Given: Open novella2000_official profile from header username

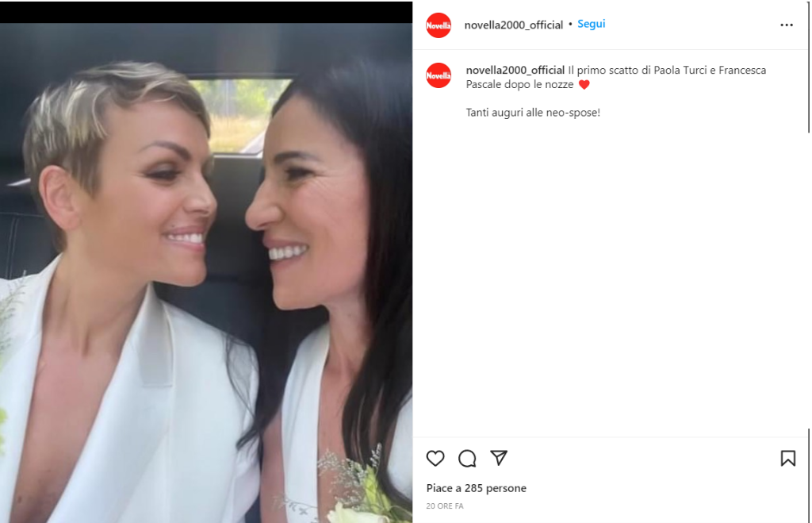Looking at the screenshot, I should [513, 25].
